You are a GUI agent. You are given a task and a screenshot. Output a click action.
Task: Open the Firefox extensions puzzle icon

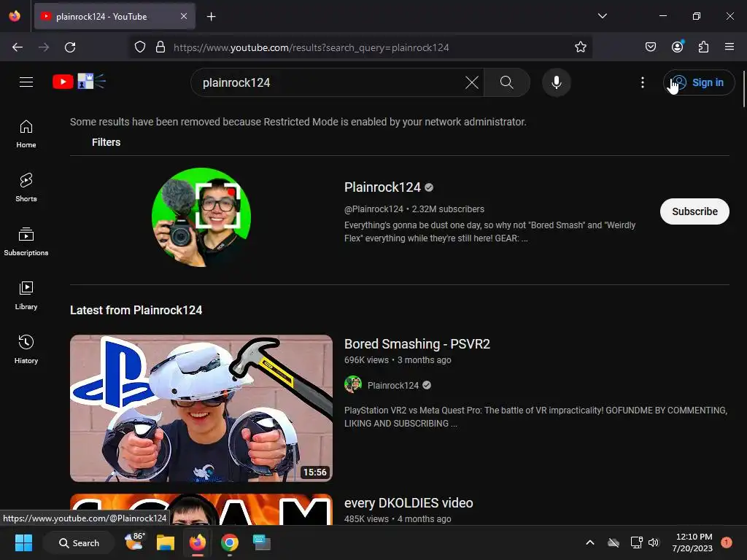pos(703,47)
